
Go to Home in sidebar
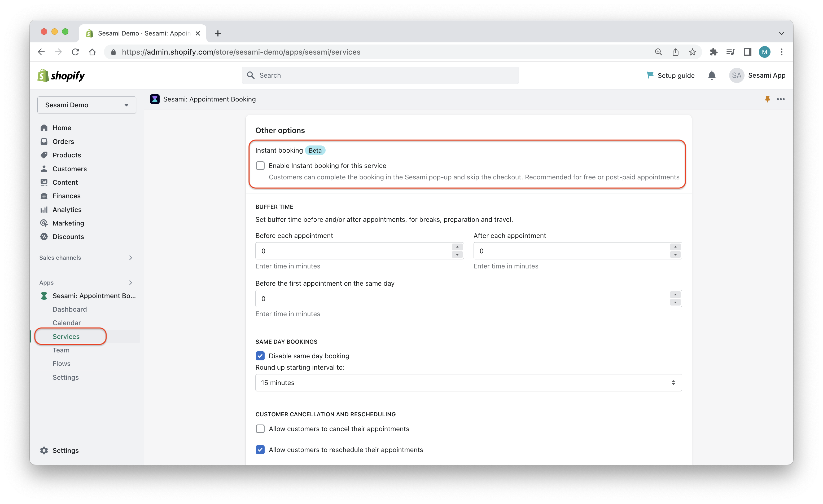click(x=62, y=128)
